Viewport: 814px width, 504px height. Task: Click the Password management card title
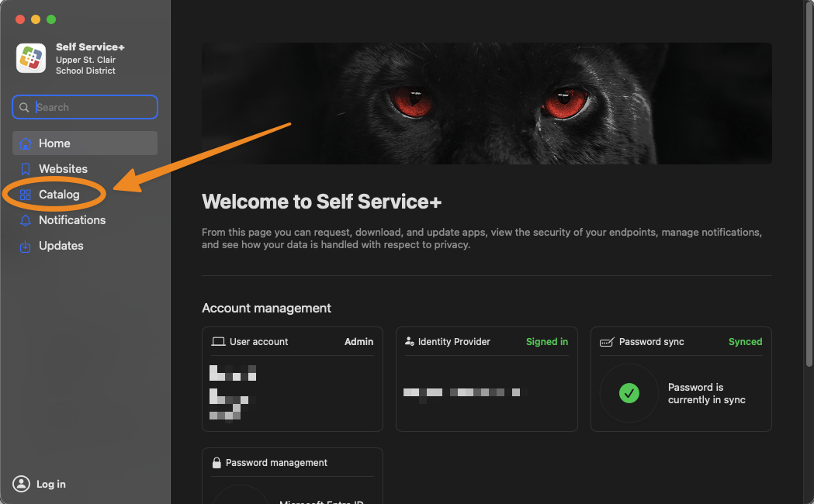click(x=276, y=463)
